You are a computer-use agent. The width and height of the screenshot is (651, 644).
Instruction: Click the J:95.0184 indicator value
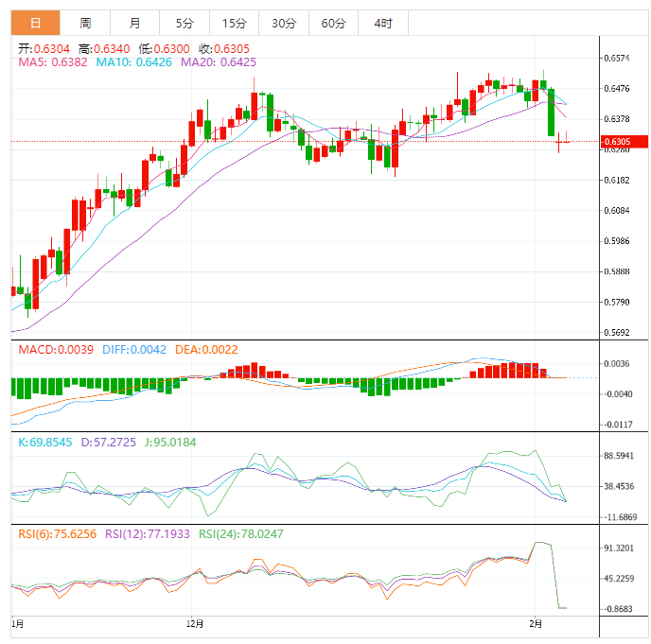[x=170, y=443]
